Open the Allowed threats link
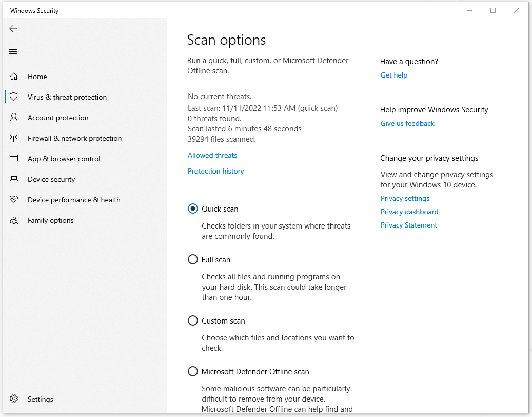 point(212,155)
